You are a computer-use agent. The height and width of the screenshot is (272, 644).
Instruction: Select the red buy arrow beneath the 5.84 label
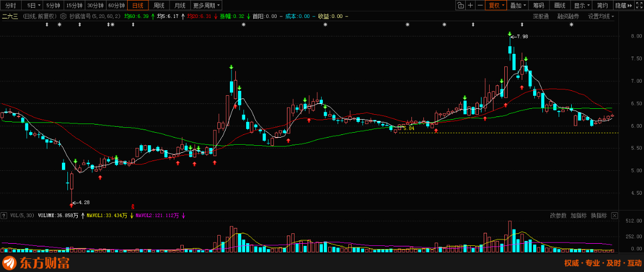[x=436, y=131]
